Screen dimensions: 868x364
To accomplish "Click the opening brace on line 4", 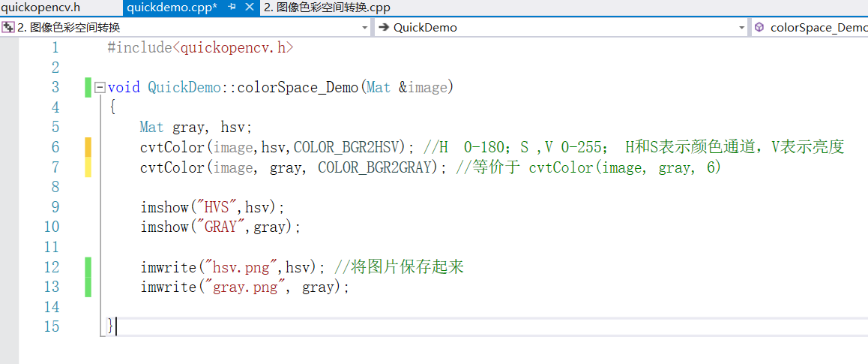I will tap(112, 107).
